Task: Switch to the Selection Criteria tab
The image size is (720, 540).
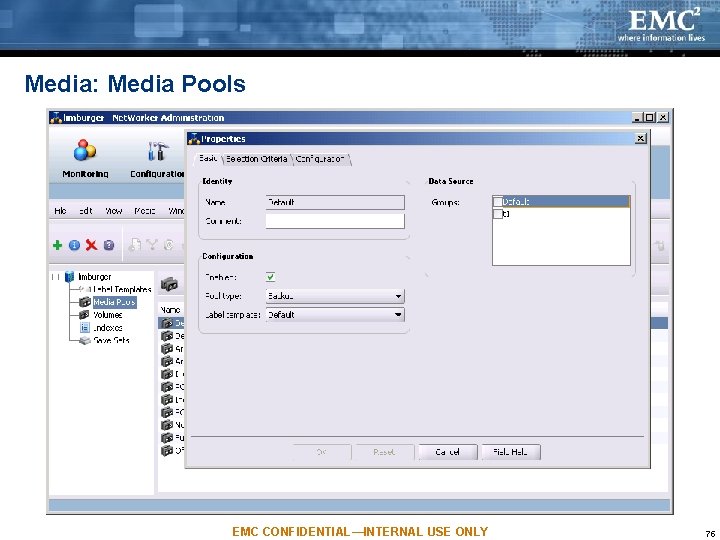Action: click(x=256, y=159)
